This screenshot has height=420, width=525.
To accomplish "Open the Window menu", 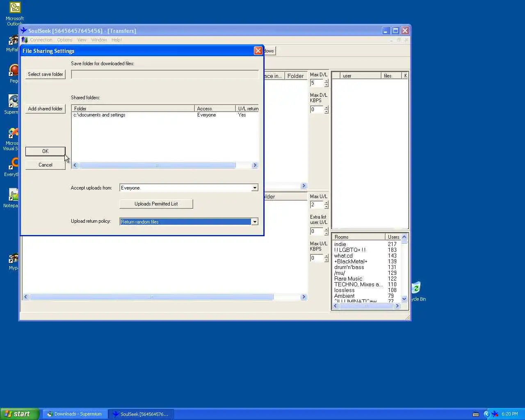I will (x=99, y=40).
